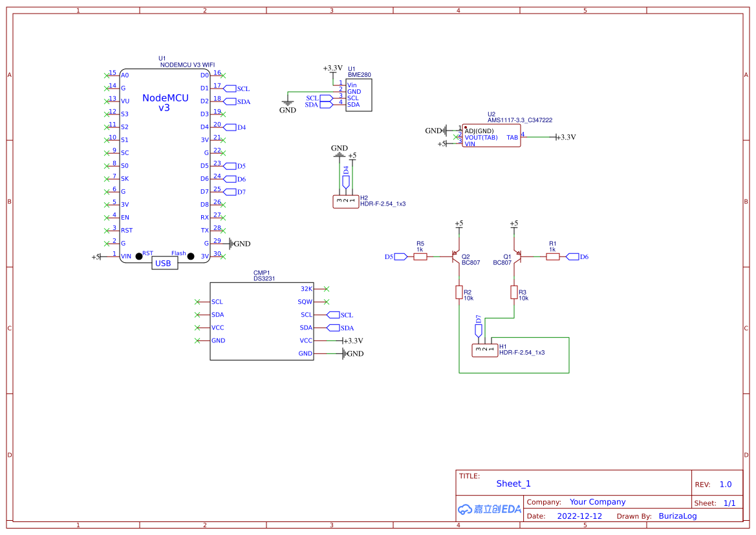The image size is (756, 535).
Task: Click the GND ground symbol beside BME280
Action: [287, 102]
